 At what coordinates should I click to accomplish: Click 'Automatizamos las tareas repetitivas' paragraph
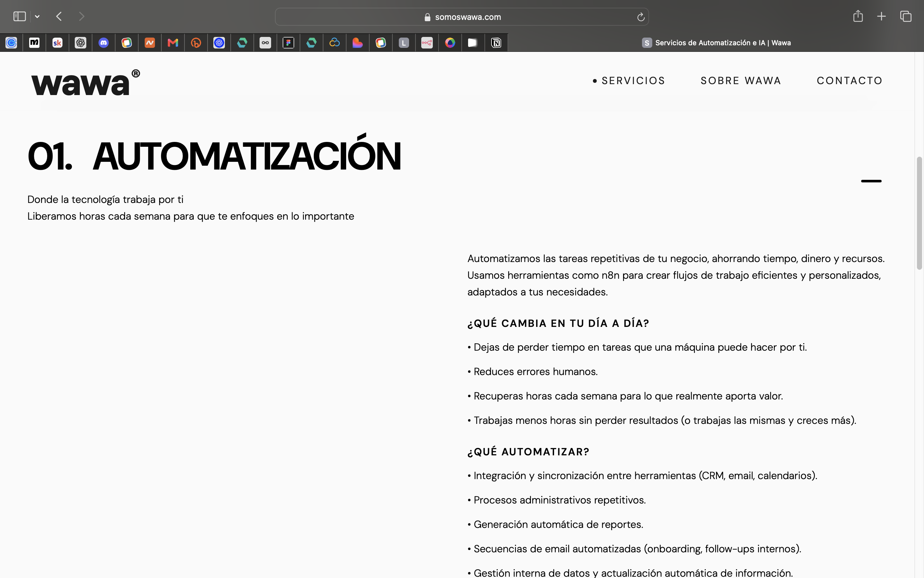676,275
